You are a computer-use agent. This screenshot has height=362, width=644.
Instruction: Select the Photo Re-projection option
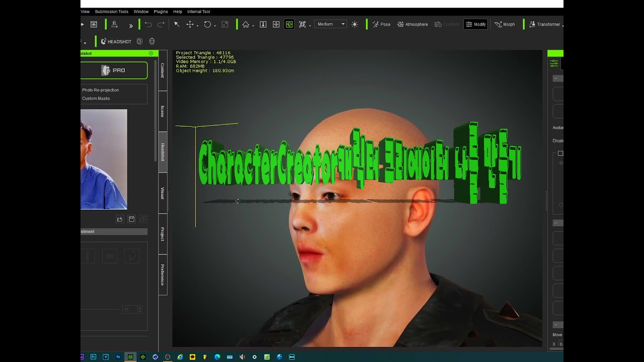click(x=101, y=90)
